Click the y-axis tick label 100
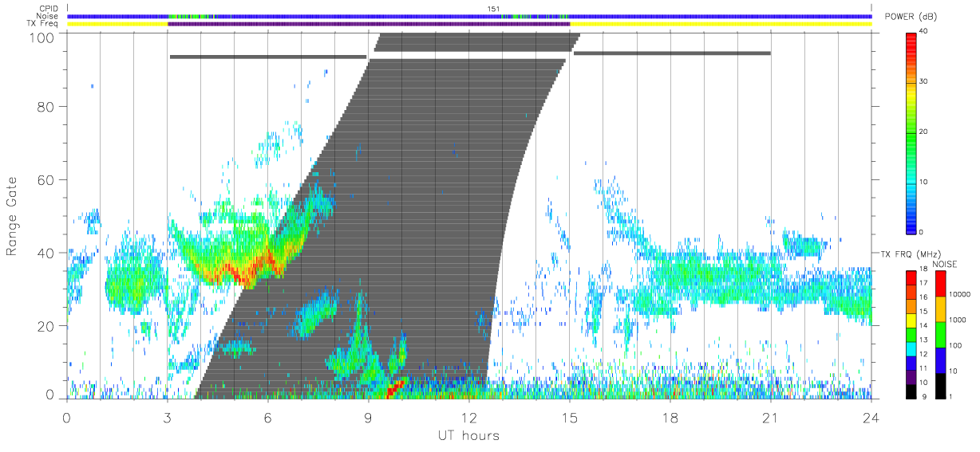980x452 pixels. tap(44, 37)
